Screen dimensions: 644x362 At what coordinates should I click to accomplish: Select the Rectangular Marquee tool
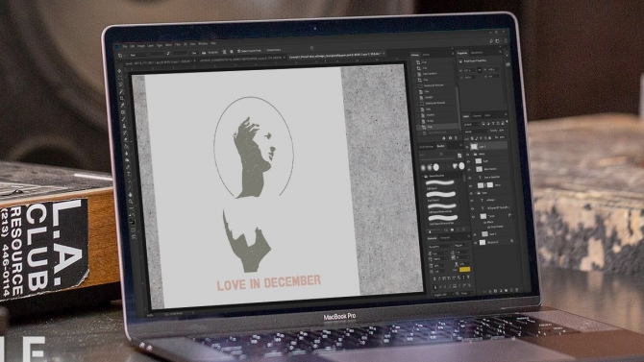pyautogui.click(x=120, y=77)
